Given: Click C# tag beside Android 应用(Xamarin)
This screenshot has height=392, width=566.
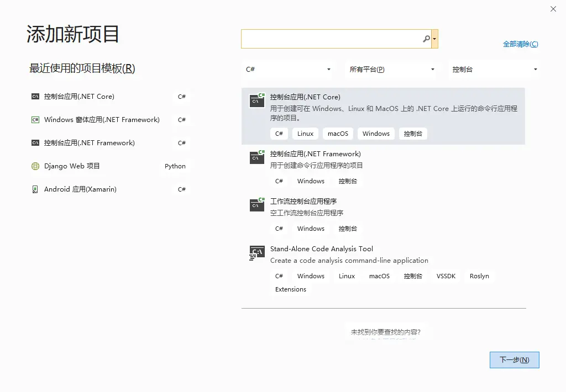Looking at the screenshot, I should pyautogui.click(x=181, y=189).
